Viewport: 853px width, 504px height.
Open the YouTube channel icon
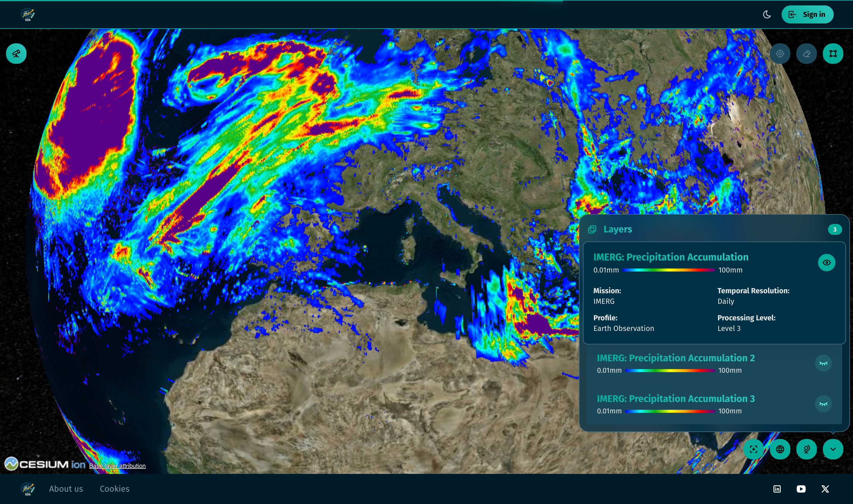pyautogui.click(x=801, y=489)
